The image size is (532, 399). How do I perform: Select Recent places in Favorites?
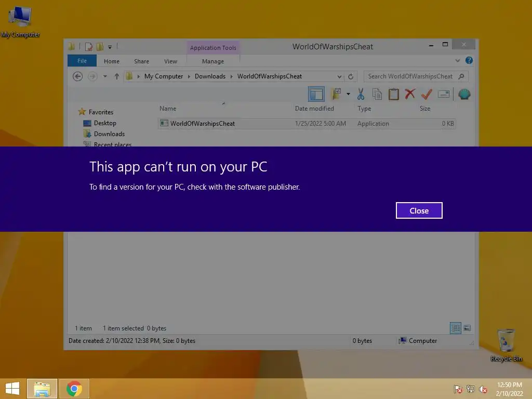tap(107, 144)
